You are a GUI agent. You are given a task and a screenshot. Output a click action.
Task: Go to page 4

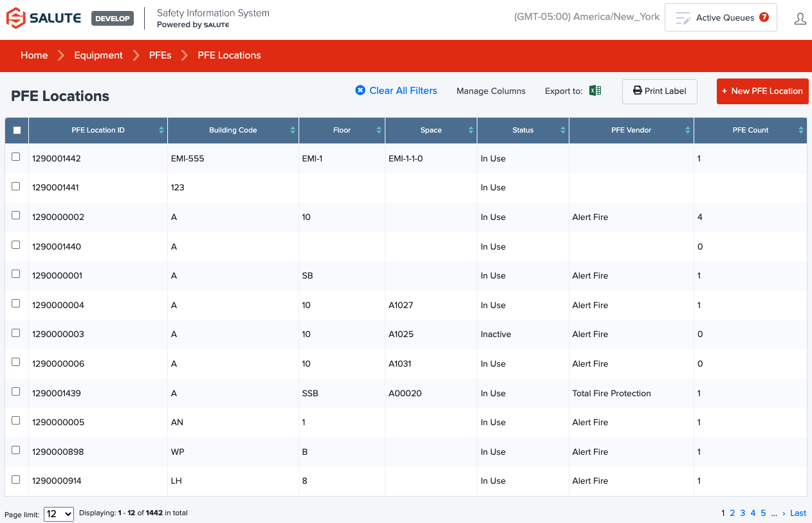[753, 513]
